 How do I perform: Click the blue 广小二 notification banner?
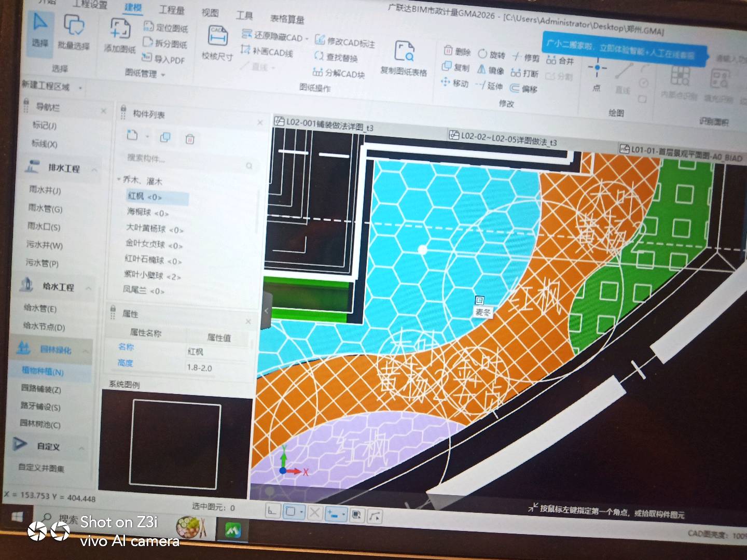pos(625,49)
